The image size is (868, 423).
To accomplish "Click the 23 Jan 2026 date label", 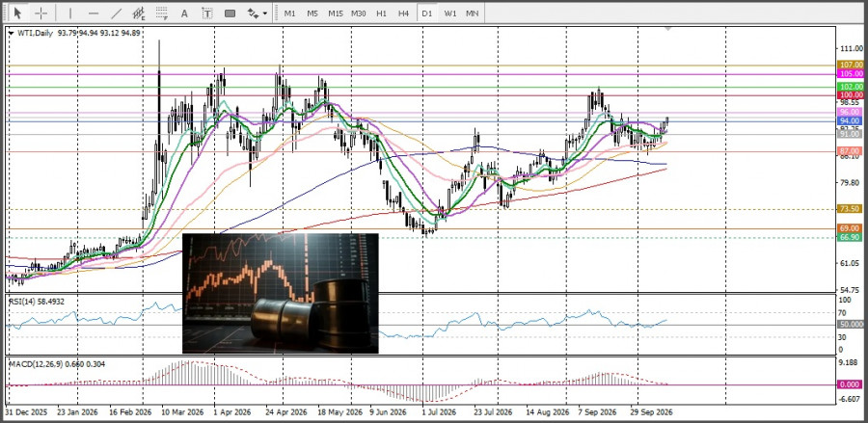I will (76, 412).
